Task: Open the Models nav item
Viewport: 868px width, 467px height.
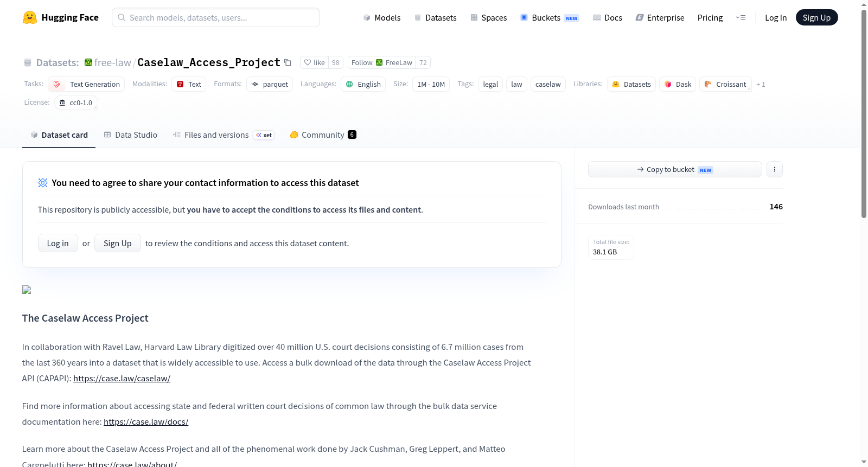Action: point(382,17)
